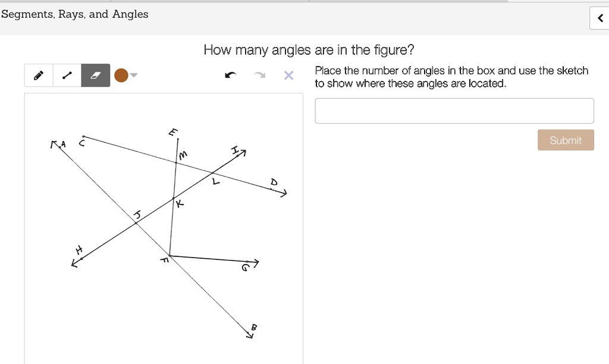Toggle the Eraser tool off

point(94,75)
